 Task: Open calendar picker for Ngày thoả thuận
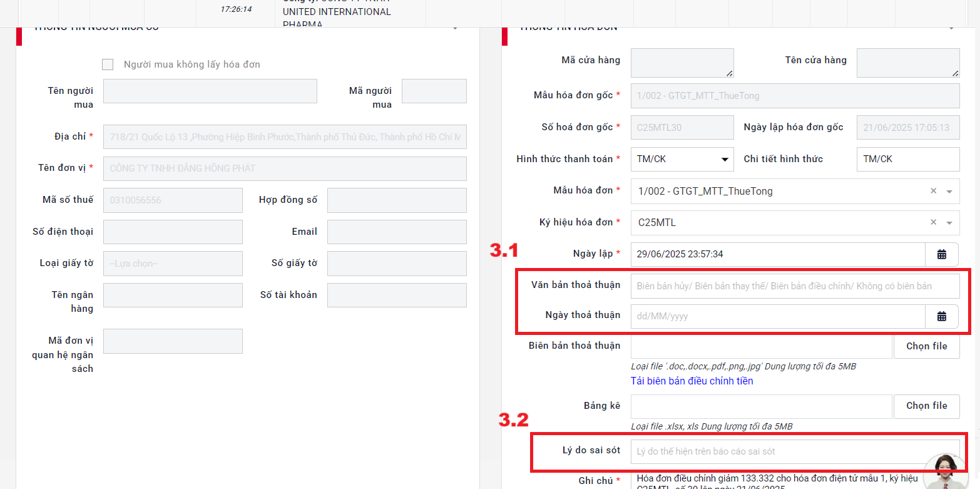point(941,316)
